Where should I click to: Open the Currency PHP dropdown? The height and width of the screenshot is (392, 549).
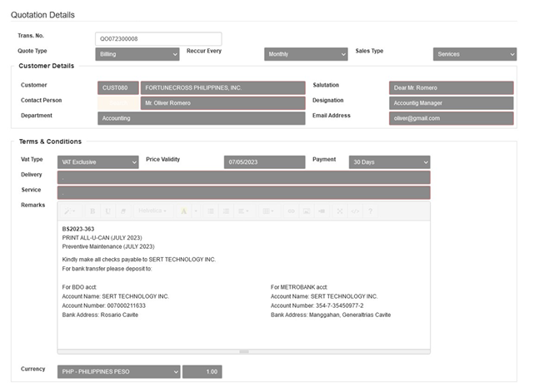119,372
